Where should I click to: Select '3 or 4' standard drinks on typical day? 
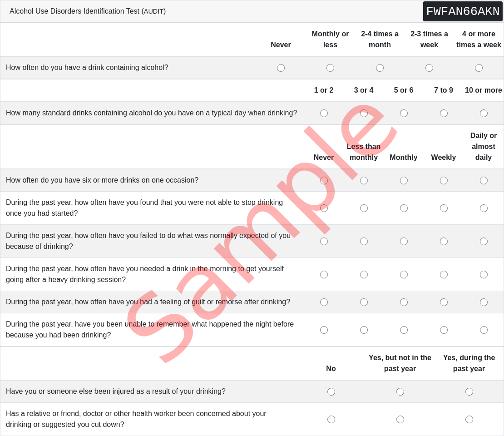click(x=364, y=113)
